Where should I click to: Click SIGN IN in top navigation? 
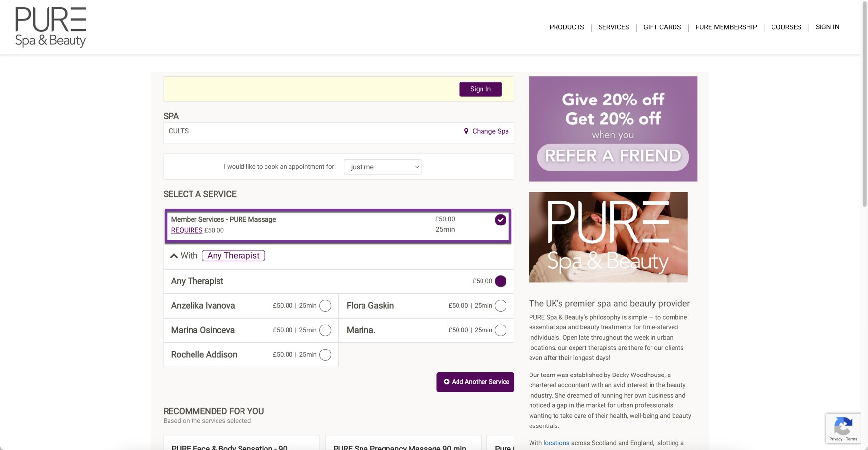827,27
